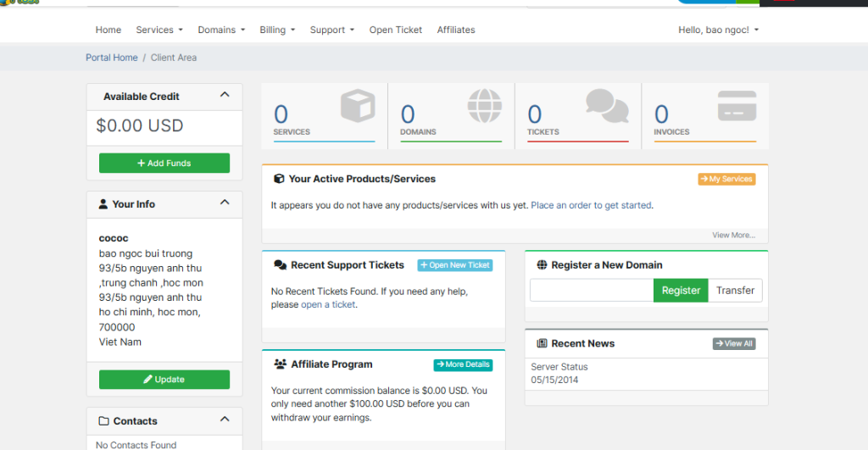Click the Register a New Domain globe icon

point(542,265)
